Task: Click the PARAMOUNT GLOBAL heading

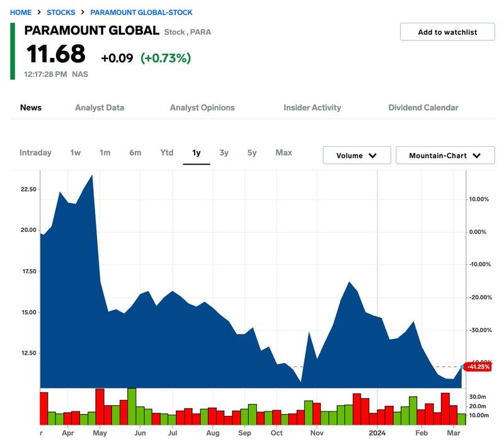Action: [91, 30]
